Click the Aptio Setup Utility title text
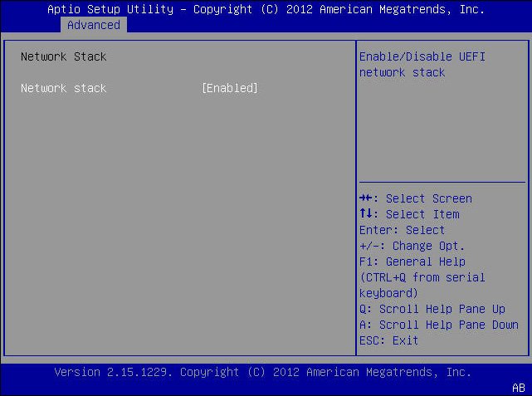The width and height of the screenshot is (532, 396). tap(266, 9)
